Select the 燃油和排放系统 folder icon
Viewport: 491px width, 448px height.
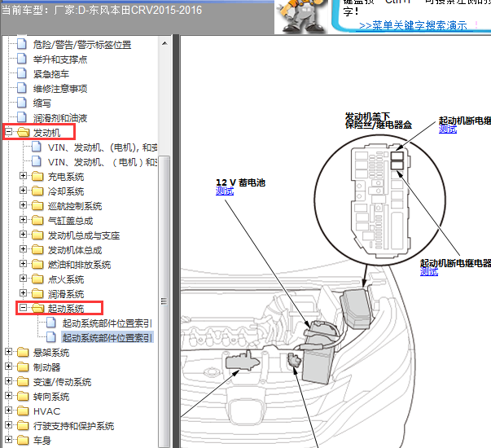coord(37,265)
